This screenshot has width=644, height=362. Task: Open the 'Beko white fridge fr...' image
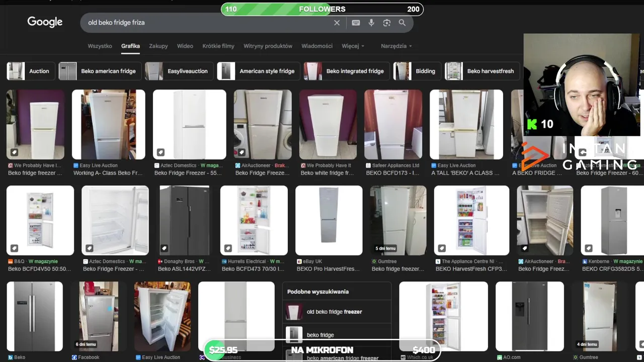pos(328,125)
